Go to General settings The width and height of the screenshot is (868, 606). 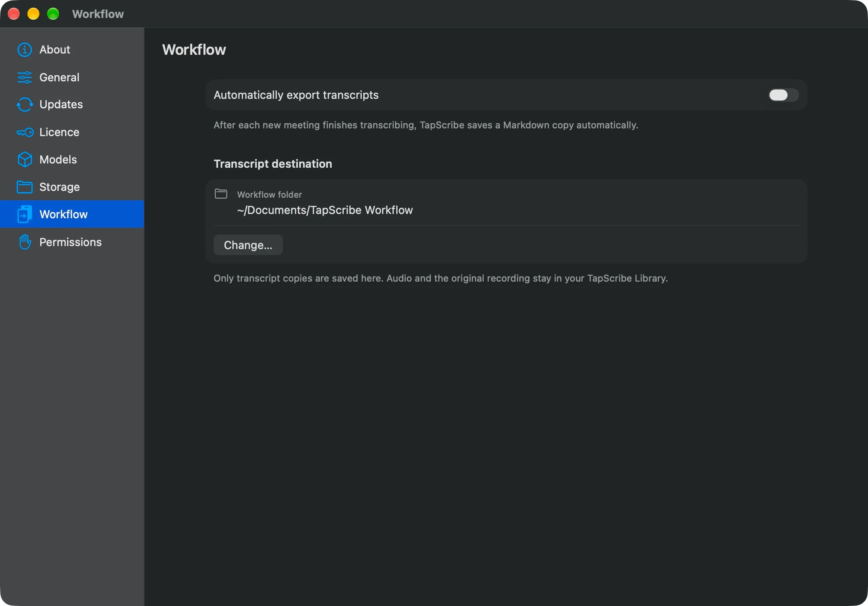(x=72, y=77)
